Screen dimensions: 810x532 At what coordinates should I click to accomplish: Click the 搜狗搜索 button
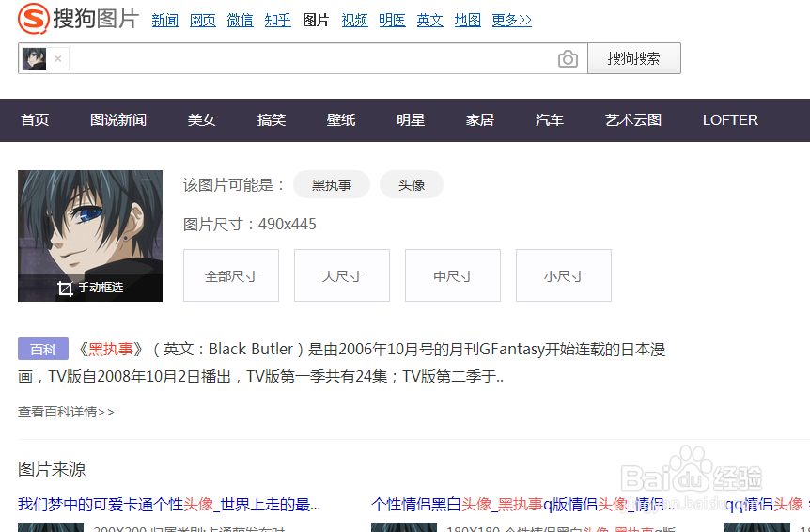(x=634, y=58)
